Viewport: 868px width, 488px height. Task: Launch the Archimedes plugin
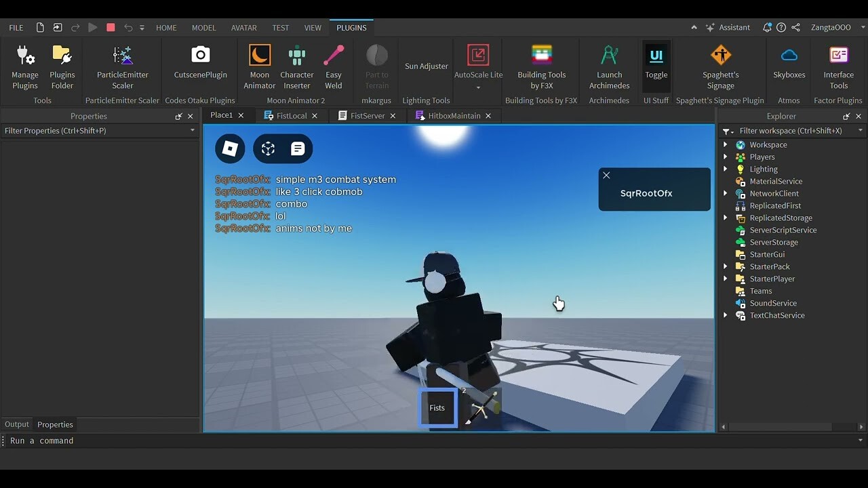click(608, 66)
